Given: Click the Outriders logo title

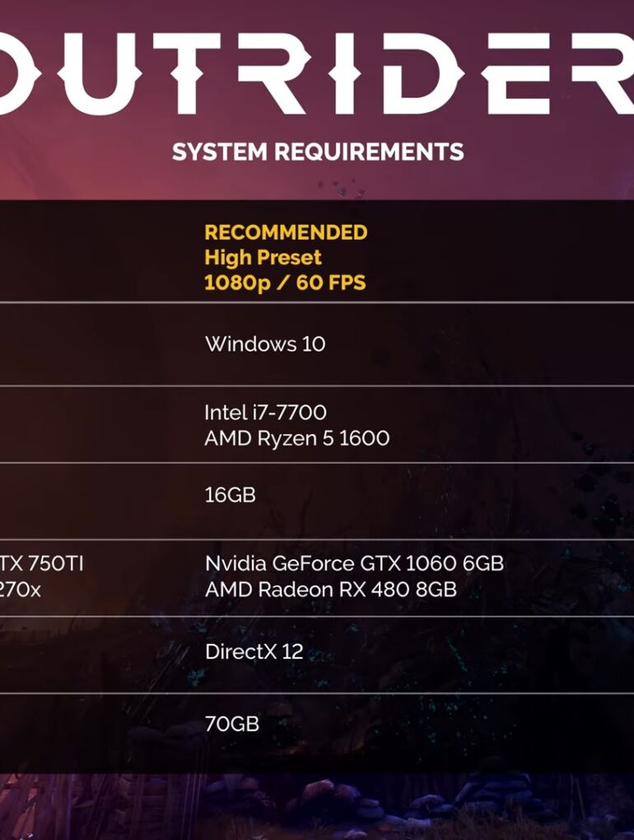Looking at the screenshot, I should [317, 74].
